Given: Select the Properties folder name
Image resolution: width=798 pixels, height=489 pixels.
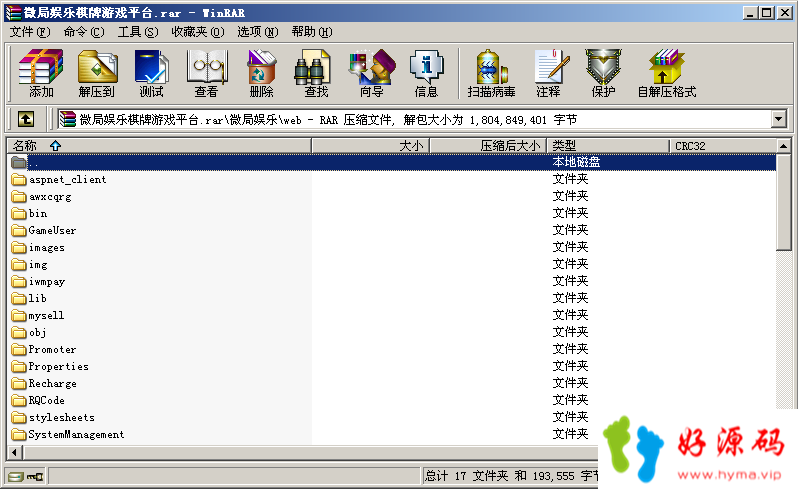Looking at the screenshot, I should click(x=59, y=366).
